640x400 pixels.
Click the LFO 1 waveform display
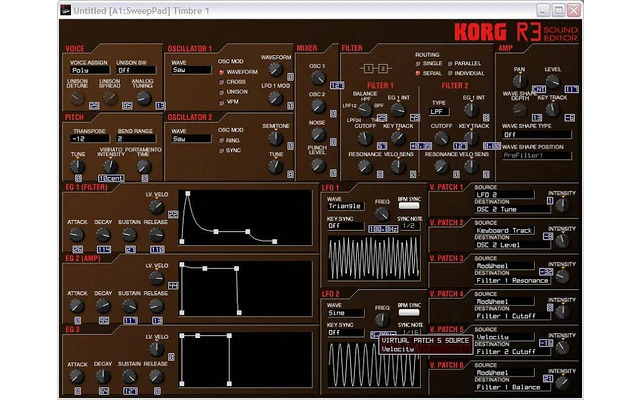pyautogui.click(x=374, y=258)
